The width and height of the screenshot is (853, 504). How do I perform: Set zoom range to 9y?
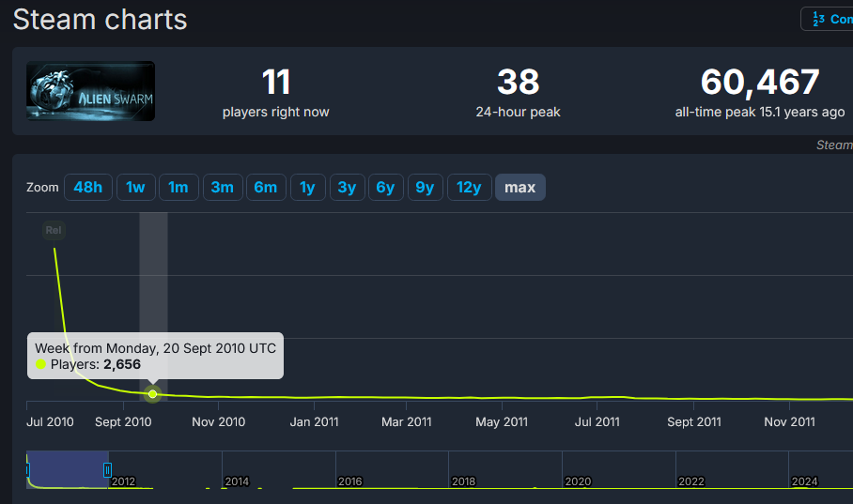(425, 187)
